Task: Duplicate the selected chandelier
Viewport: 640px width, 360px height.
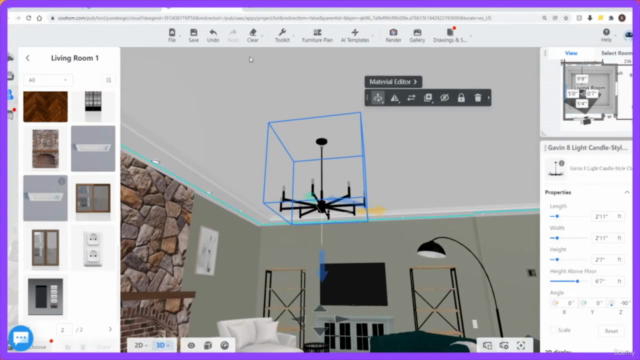Action: pos(428,98)
